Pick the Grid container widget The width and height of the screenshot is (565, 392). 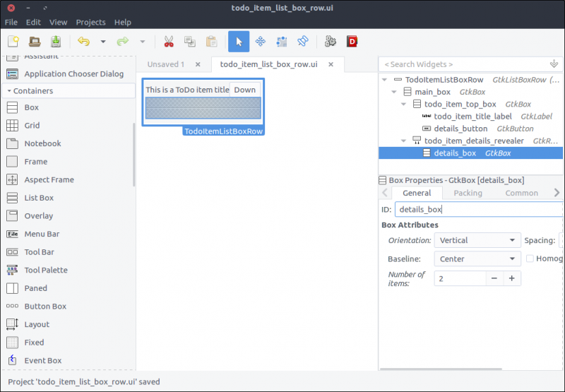(x=32, y=126)
